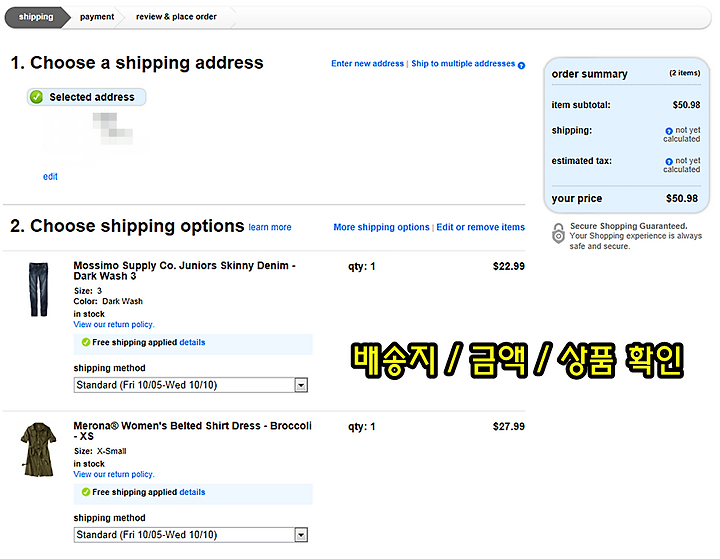Click the estimated tax info icon
This screenshot has width=720, height=559.
(669, 162)
